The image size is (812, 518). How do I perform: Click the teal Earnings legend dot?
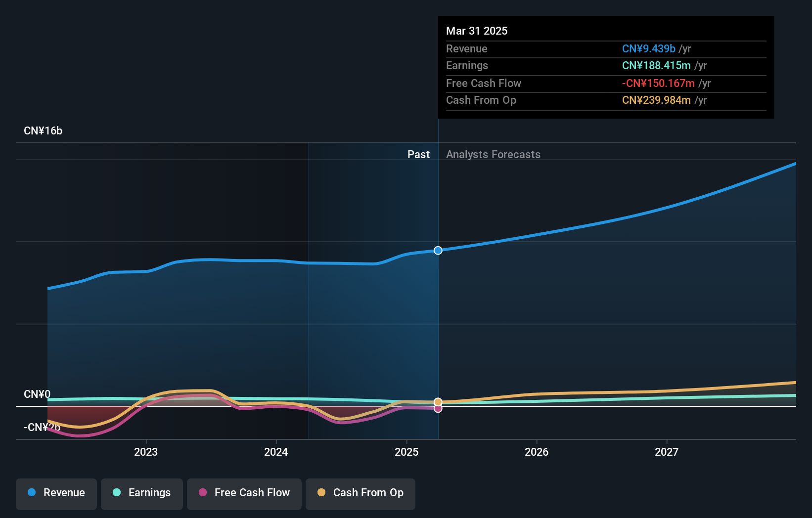(x=117, y=492)
